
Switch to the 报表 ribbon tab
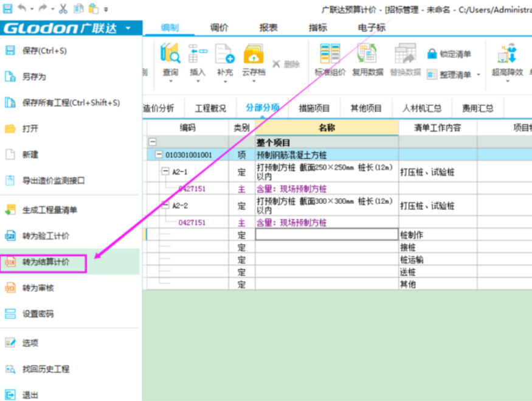coord(268,28)
